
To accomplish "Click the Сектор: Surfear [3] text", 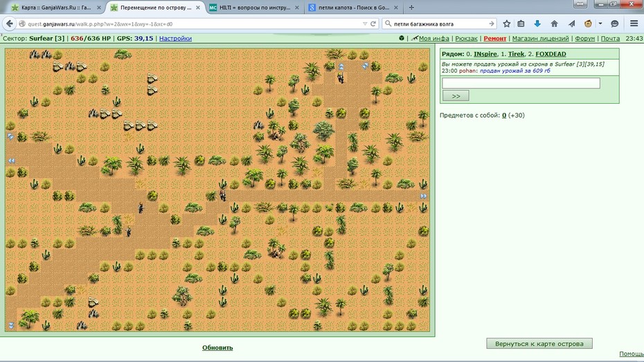I will click(34, 38).
